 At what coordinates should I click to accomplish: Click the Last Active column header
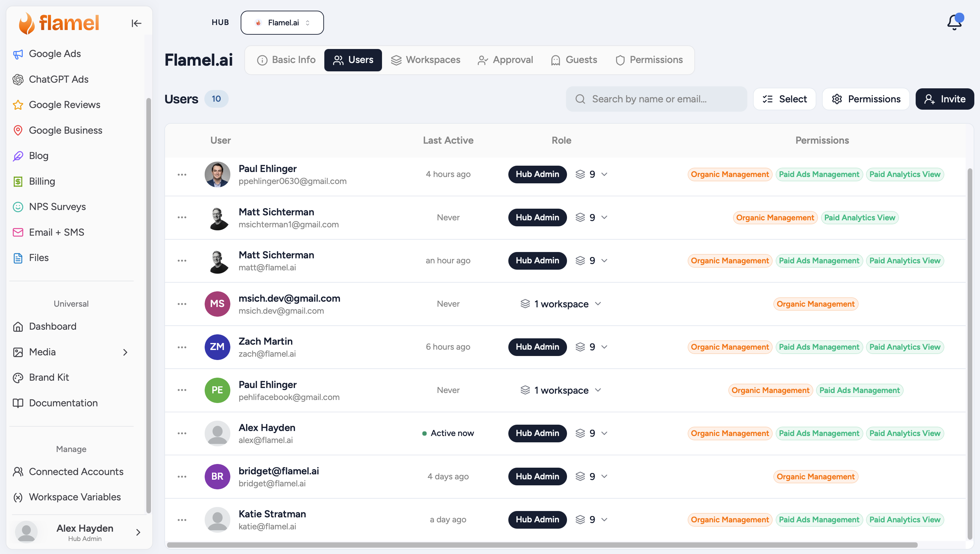(x=448, y=140)
